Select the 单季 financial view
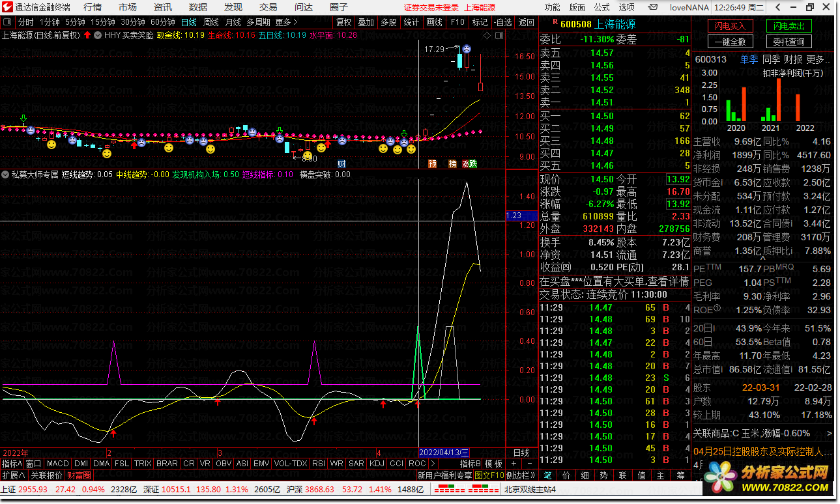 click(749, 59)
